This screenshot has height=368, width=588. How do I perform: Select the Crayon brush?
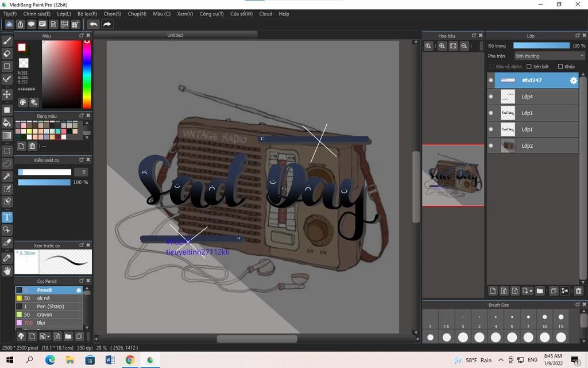49,315
